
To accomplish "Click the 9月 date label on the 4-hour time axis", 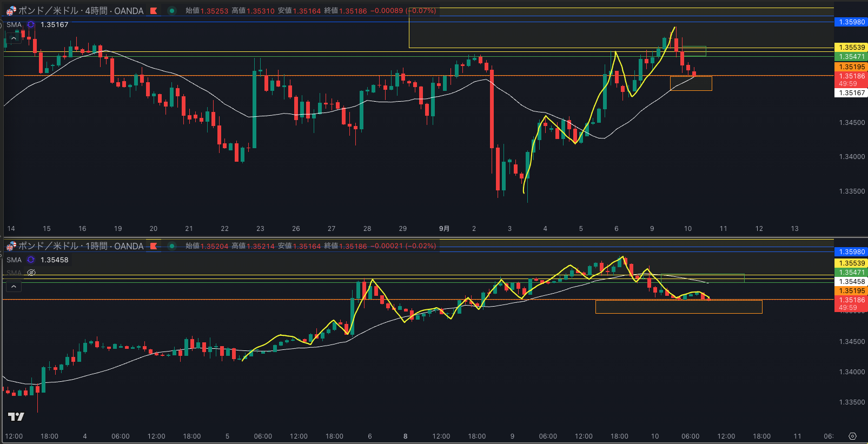I will 444,229.
